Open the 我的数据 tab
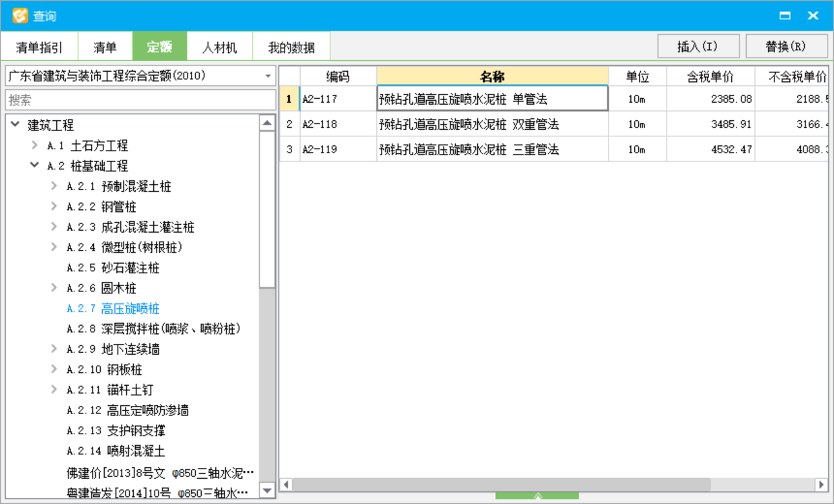 click(x=292, y=47)
